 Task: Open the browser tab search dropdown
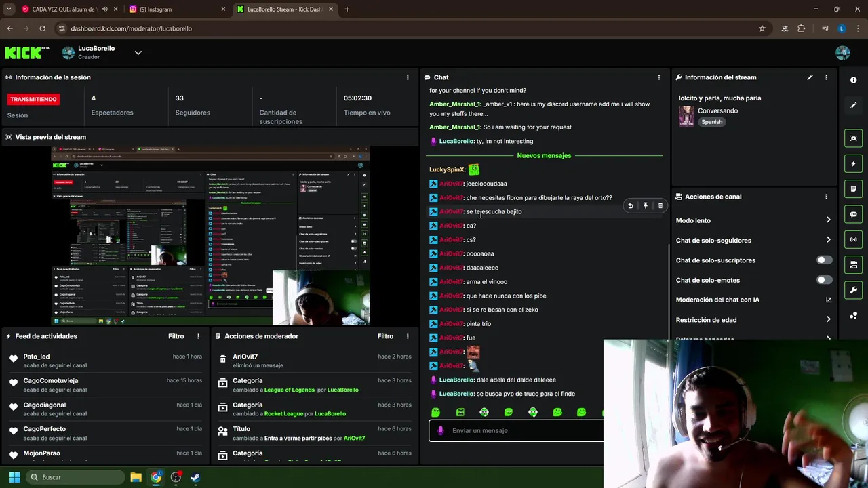9,9
